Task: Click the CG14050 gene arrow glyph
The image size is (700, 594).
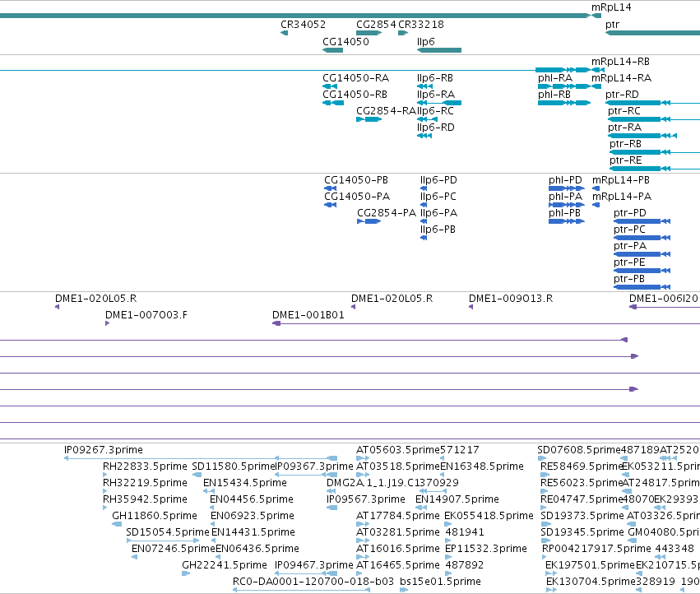Action: click(332, 50)
